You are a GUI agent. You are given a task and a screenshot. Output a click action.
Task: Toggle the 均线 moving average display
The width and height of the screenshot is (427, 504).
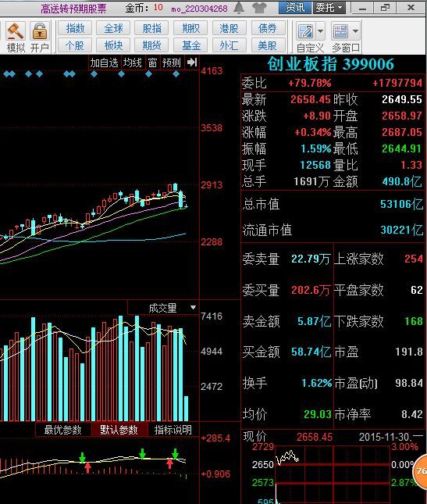click(133, 63)
